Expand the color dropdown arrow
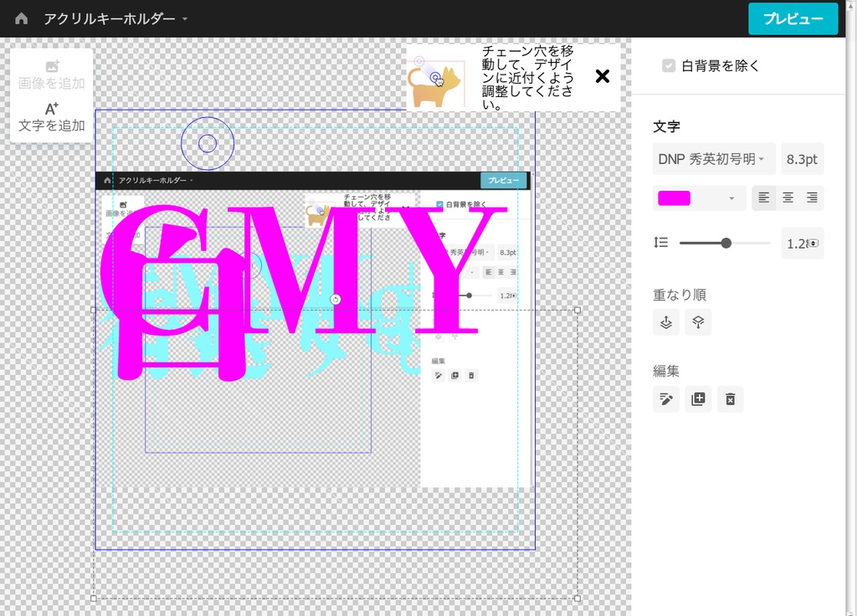 pyautogui.click(x=731, y=198)
